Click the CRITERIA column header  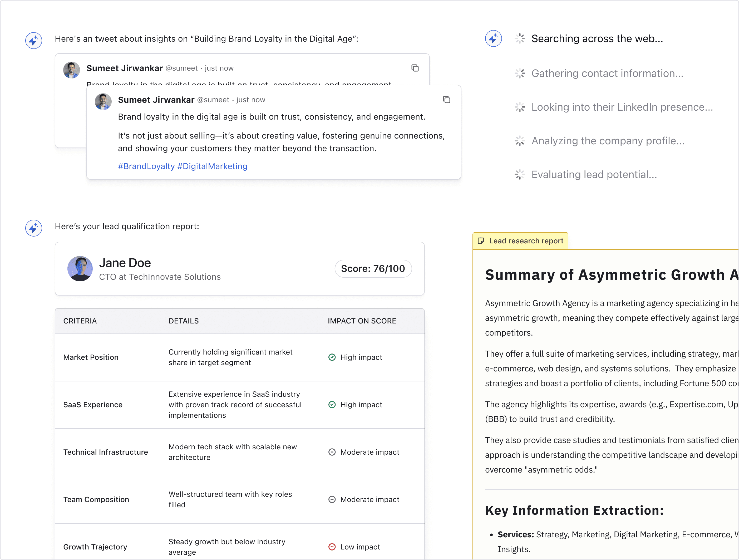pos(80,321)
